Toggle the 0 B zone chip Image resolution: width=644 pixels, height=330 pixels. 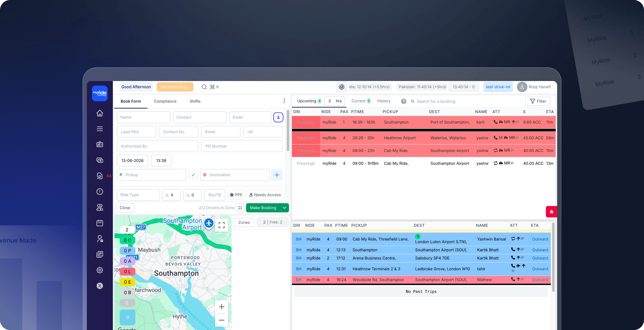[x=128, y=292]
